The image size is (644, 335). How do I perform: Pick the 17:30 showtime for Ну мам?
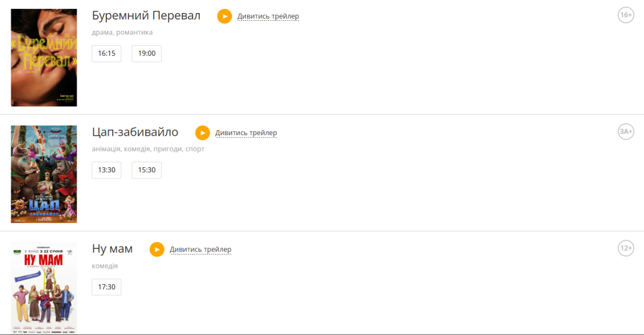[x=106, y=287]
